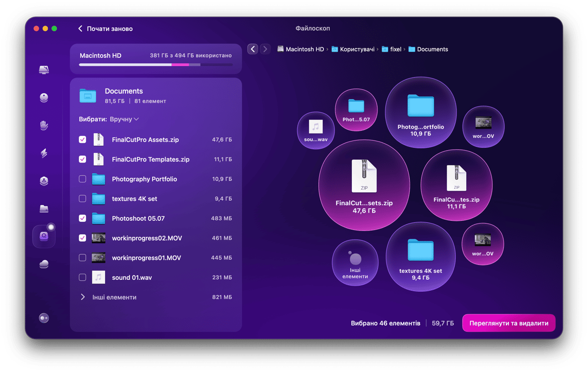Tick the sound 01.wav checkbox

(x=83, y=277)
